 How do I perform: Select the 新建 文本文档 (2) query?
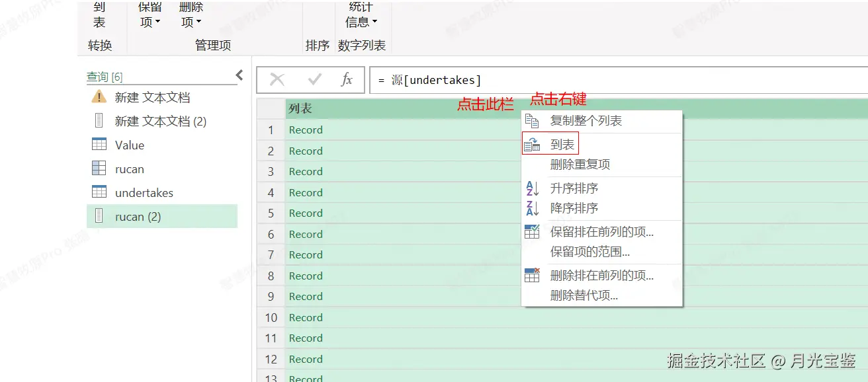(162, 121)
